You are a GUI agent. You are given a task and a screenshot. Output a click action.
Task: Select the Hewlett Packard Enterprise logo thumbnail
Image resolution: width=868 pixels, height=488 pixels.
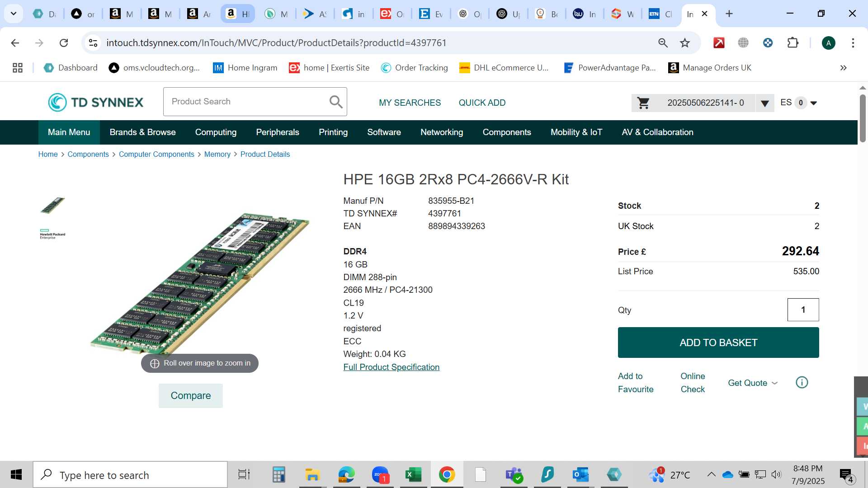click(x=52, y=234)
